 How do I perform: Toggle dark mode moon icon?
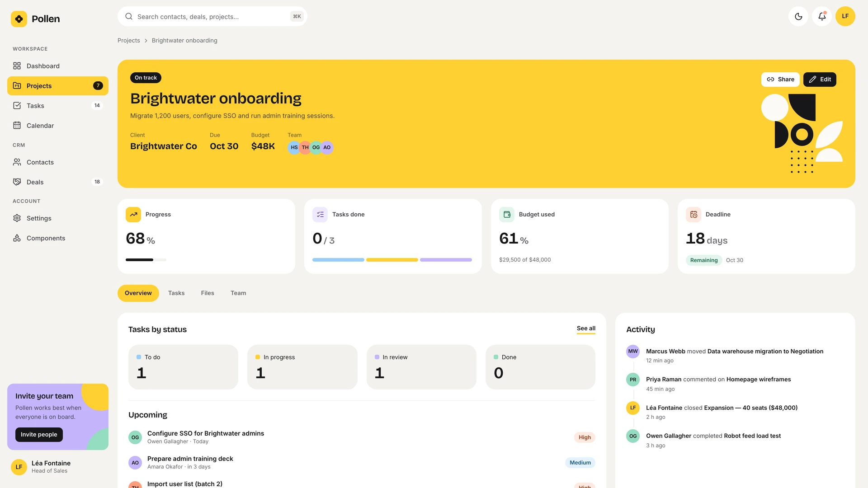click(x=798, y=16)
